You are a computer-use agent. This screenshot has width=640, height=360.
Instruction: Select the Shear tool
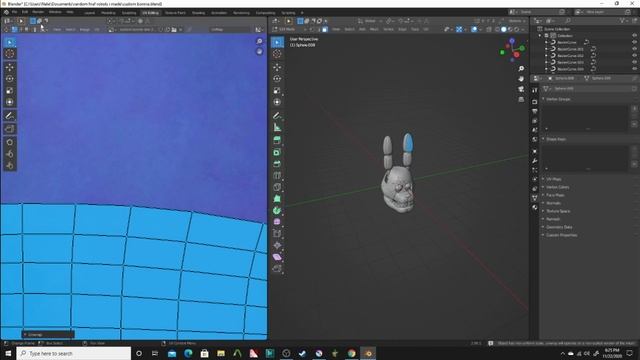277,257
